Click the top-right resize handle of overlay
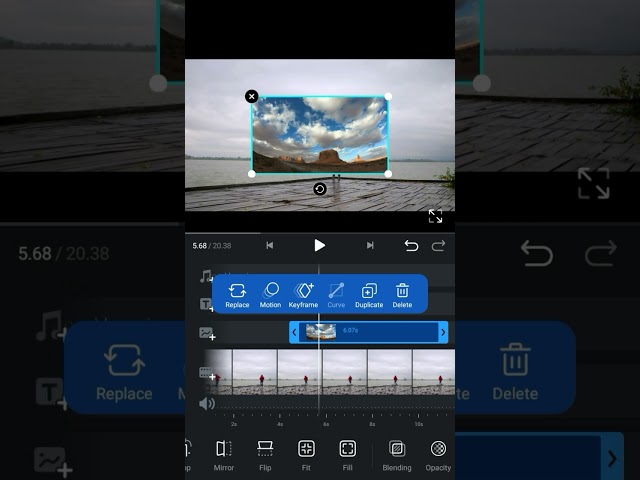This screenshot has height=480, width=640. (388, 96)
